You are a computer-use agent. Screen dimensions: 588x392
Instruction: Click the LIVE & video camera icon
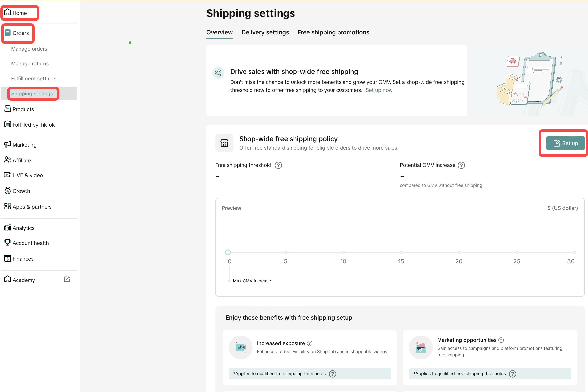pyautogui.click(x=8, y=175)
